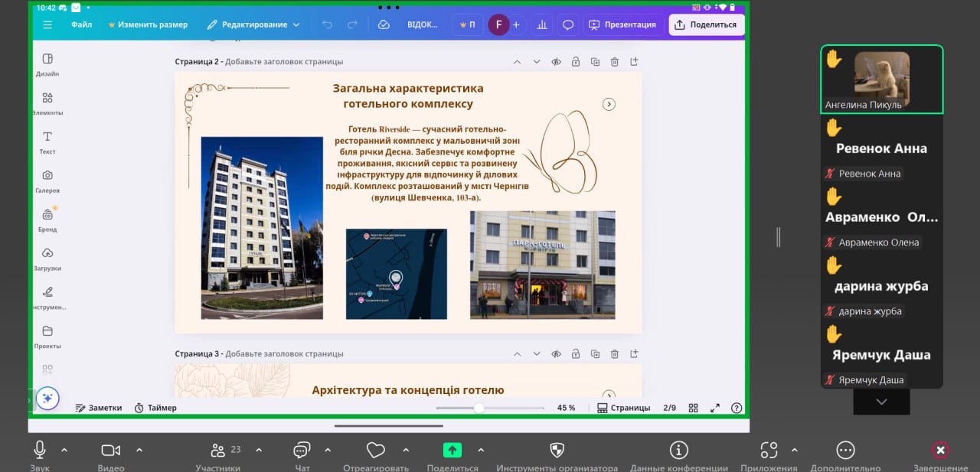Lock Страница 2 with padlock icon
The image size is (980, 472).
[x=575, y=62]
